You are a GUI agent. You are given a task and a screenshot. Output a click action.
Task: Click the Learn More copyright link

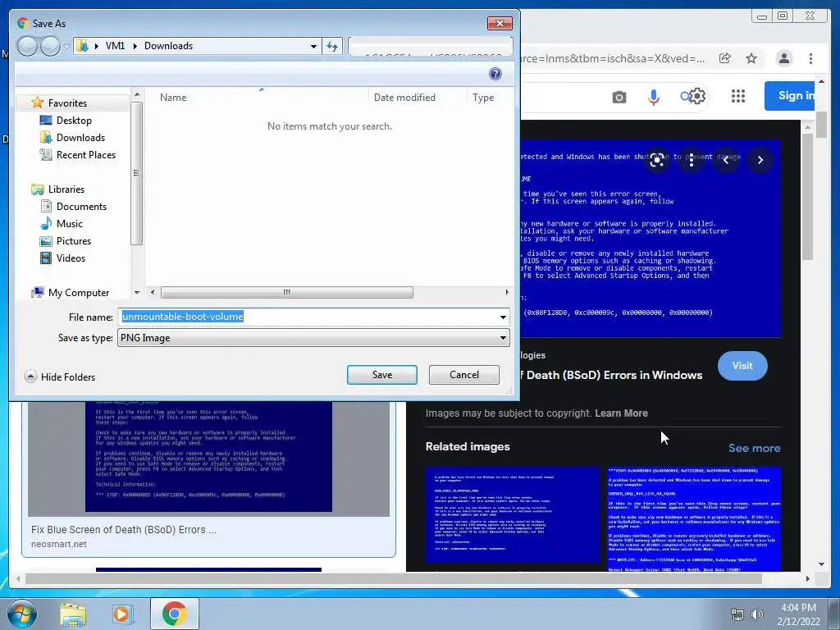coord(621,413)
